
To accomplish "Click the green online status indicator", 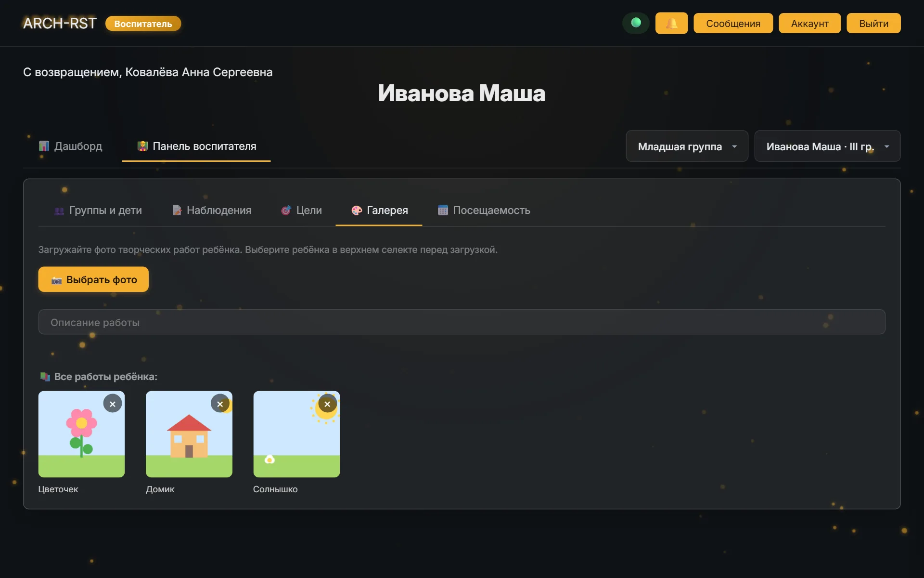I will coord(636,23).
